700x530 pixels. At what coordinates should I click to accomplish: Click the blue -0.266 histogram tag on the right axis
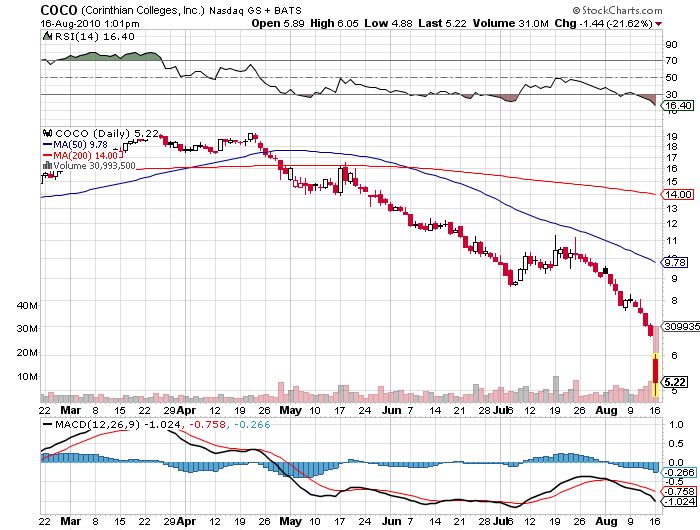click(679, 472)
